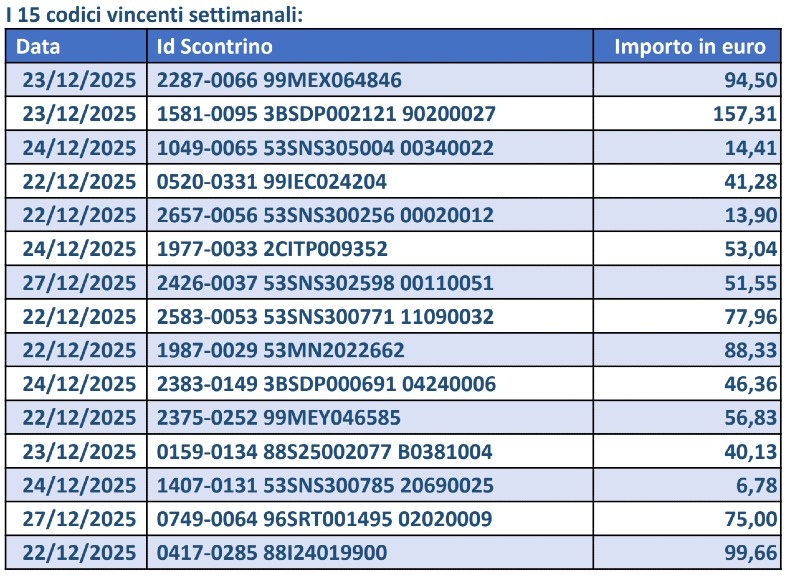Select receipt ID 0749-0064 96SRT001495 02020009
This screenshot has width=800, height=584.
click(325, 519)
